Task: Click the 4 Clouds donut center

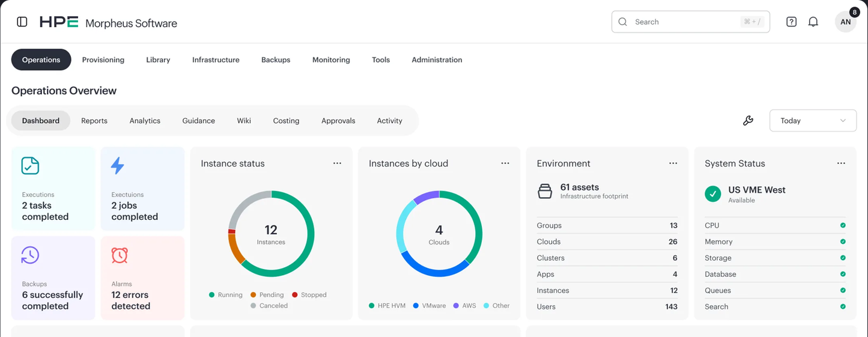Action: pos(439,234)
